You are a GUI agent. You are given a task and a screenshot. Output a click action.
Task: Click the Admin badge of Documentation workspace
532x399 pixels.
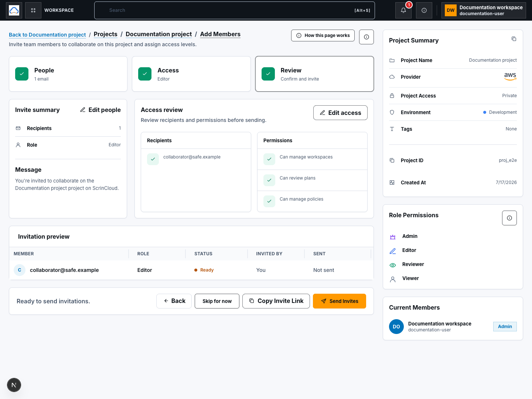(505, 327)
